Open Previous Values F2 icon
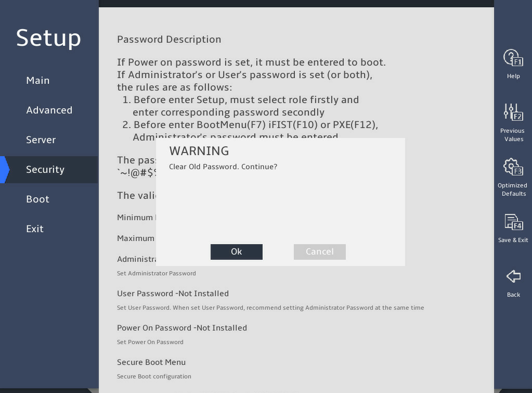Screen dimensions: 532x393 pyautogui.click(x=513, y=112)
